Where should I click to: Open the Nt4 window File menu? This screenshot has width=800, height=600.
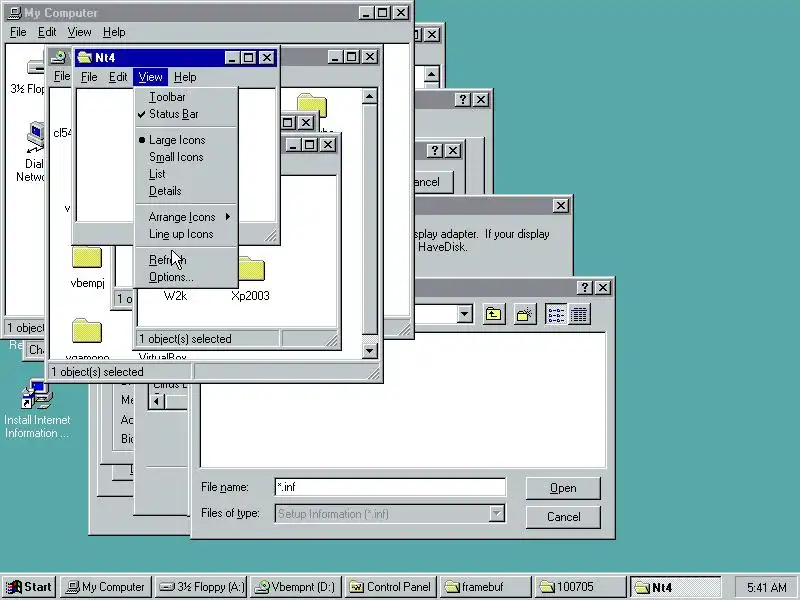click(89, 77)
